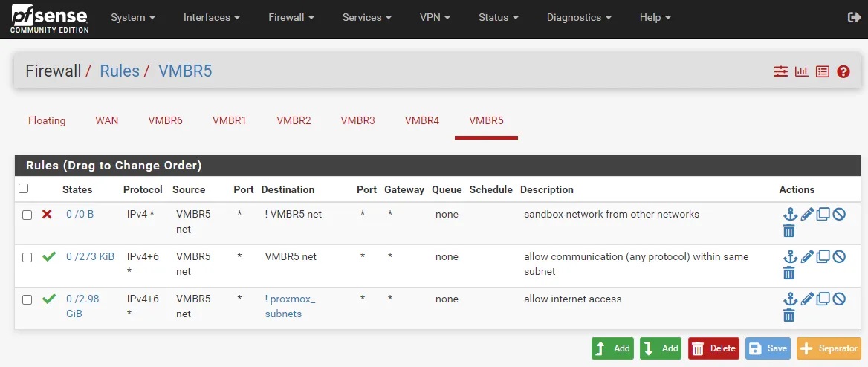Click anchor icon for internet access rule
Image resolution: width=868 pixels, height=367 pixels.
[790, 299]
